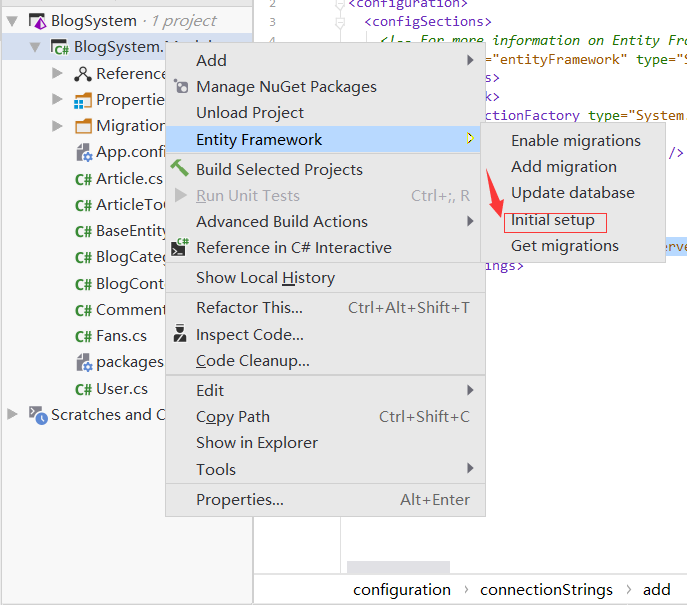Click the Inspect Code inspector icon
687x605 pixels.
pos(180,333)
